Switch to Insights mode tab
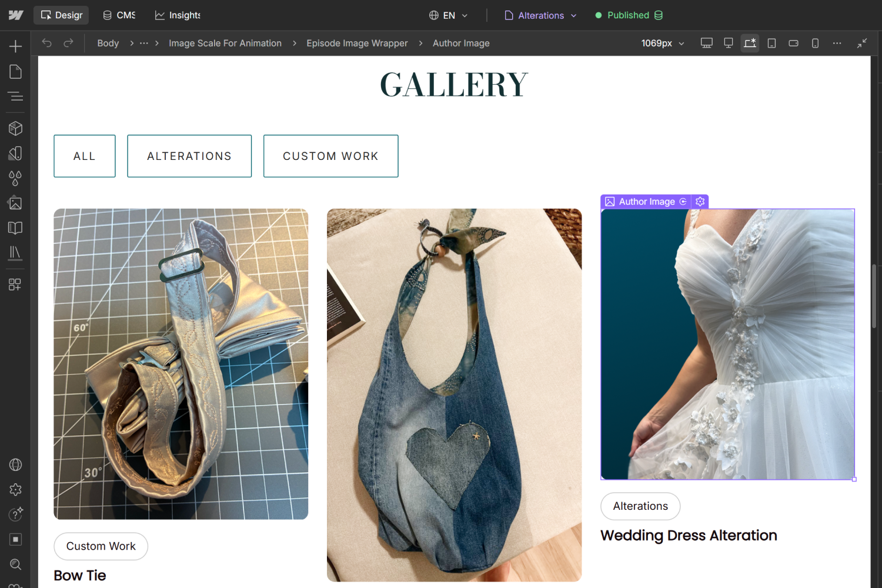The height and width of the screenshot is (588, 882). (x=178, y=15)
